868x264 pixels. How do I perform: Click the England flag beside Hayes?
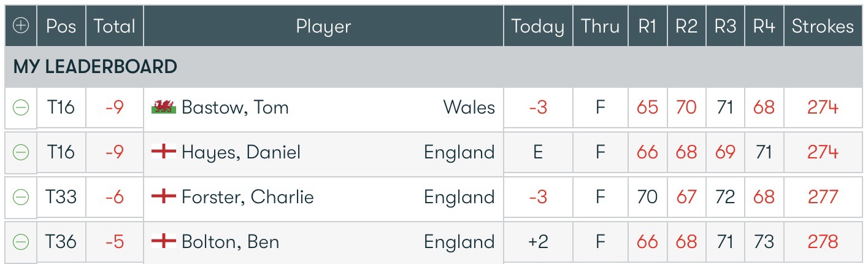pos(164,152)
